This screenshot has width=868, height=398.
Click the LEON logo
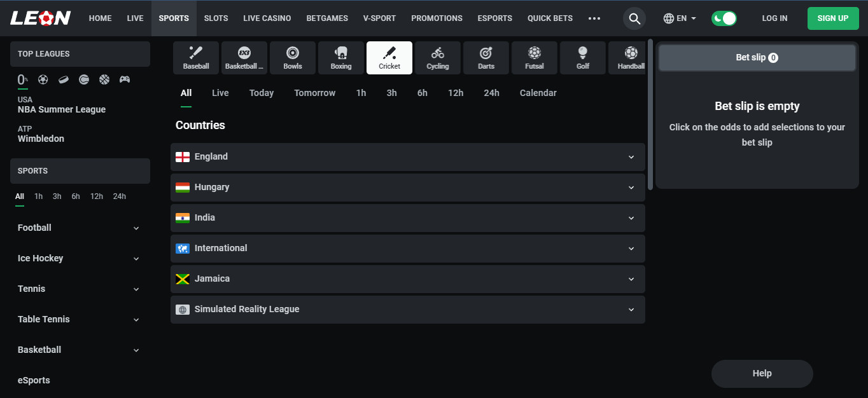tap(40, 18)
